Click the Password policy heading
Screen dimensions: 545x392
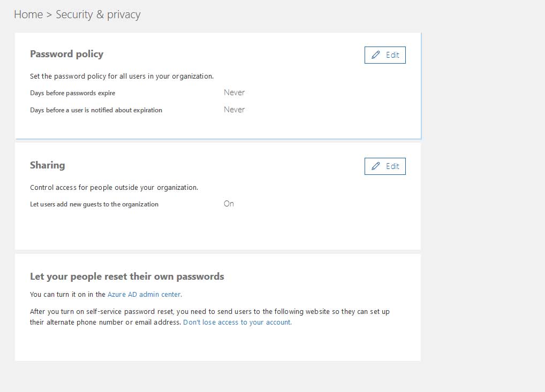[x=66, y=54]
